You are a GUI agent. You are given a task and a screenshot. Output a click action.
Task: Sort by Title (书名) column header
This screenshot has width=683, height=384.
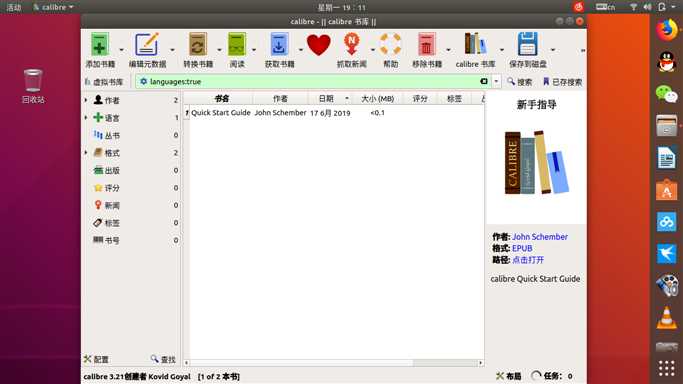click(222, 99)
